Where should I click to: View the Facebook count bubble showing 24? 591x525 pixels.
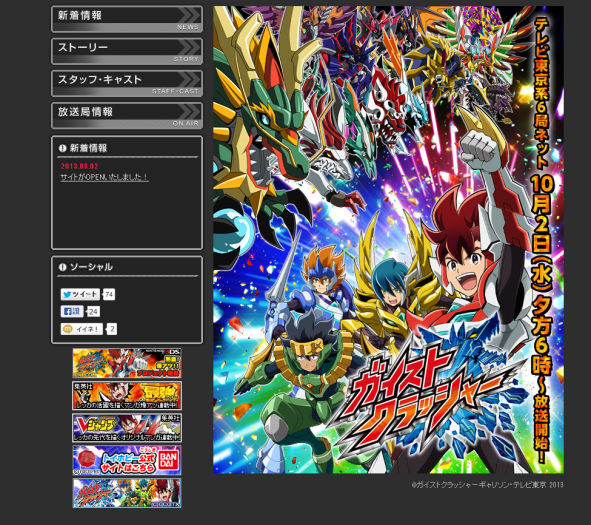pyautogui.click(x=93, y=312)
